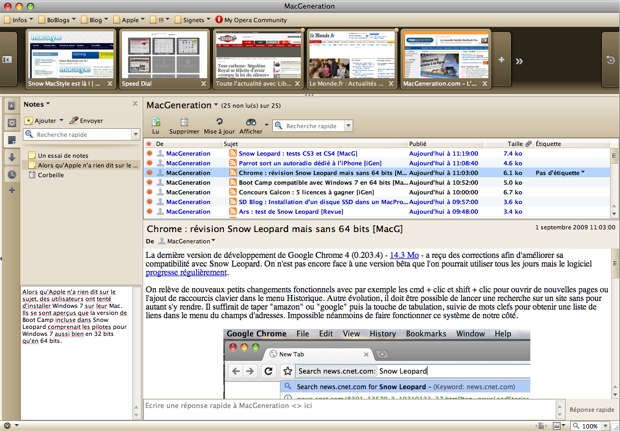Expand the Ajouter dropdown arrow

coord(61,120)
